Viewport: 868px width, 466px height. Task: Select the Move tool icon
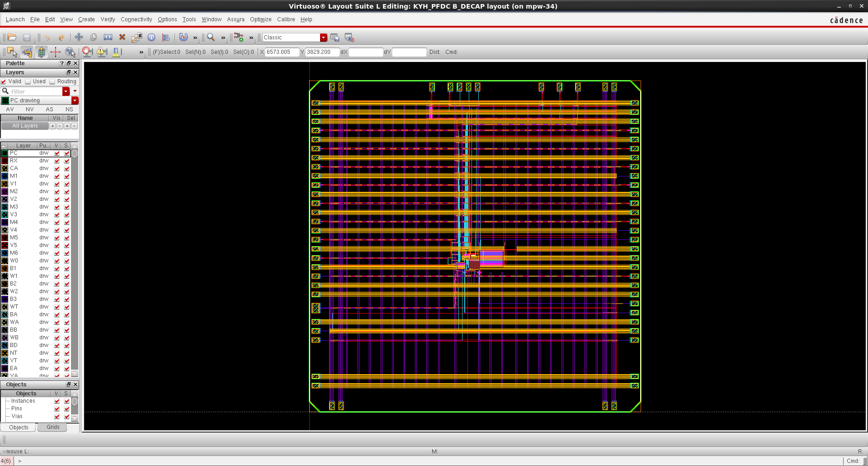(x=79, y=38)
